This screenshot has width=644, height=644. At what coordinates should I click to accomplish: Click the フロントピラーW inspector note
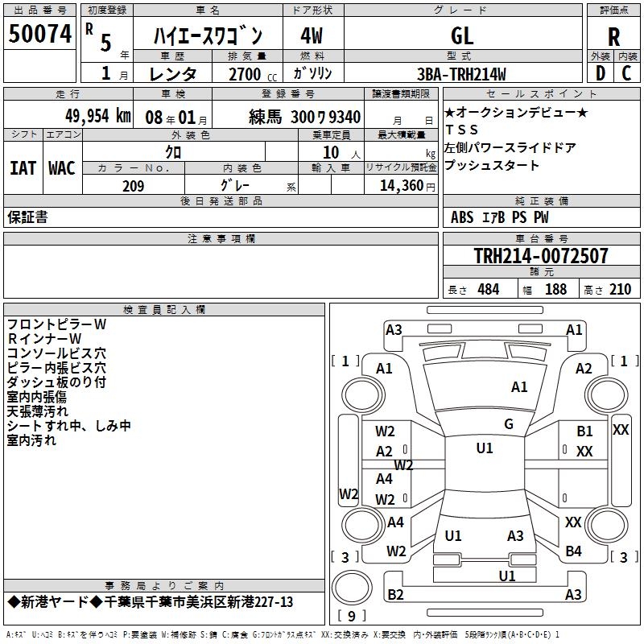[x=56, y=324]
